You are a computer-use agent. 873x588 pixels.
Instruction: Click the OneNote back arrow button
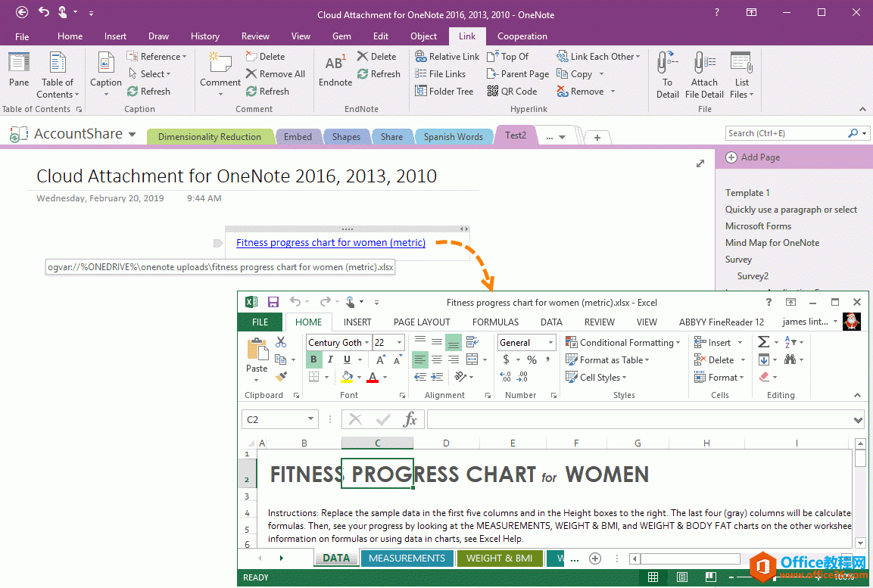pos(22,11)
